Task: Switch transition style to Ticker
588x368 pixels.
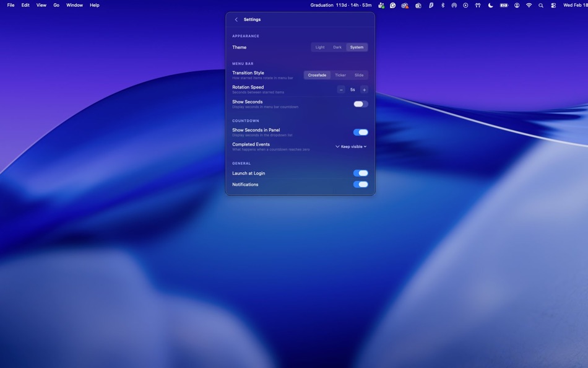Action: [x=340, y=74]
